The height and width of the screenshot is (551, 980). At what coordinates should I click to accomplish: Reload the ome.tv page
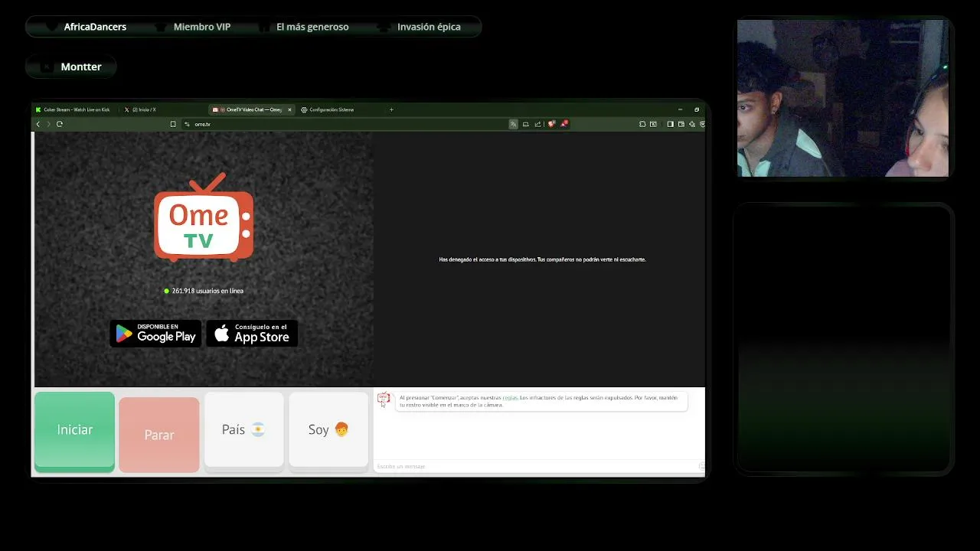pyautogui.click(x=59, y=124)
